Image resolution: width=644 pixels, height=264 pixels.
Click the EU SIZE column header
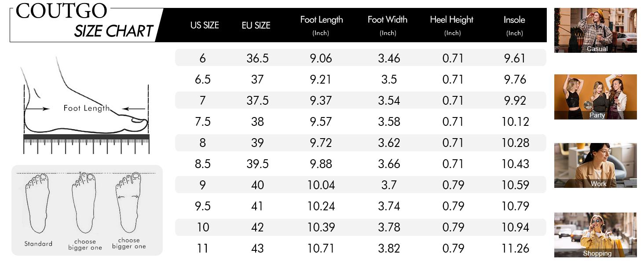click(x=256, y=26)
